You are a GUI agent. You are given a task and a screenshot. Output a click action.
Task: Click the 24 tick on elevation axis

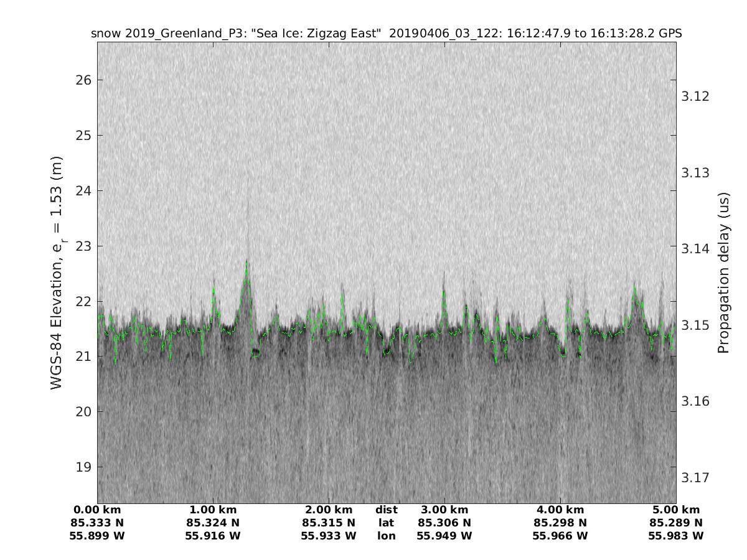(84, 190)
